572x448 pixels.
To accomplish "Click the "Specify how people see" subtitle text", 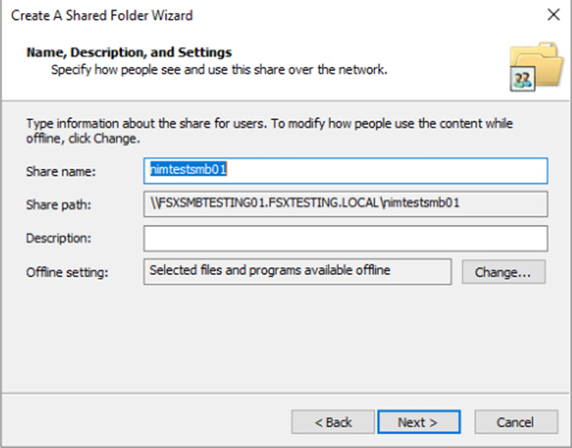I will point(219,69).
